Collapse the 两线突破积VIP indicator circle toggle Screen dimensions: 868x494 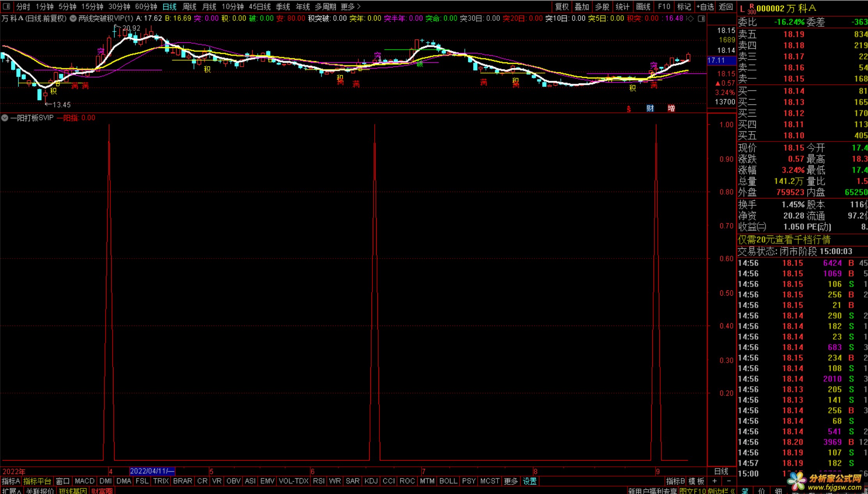[x=73, y=18]
